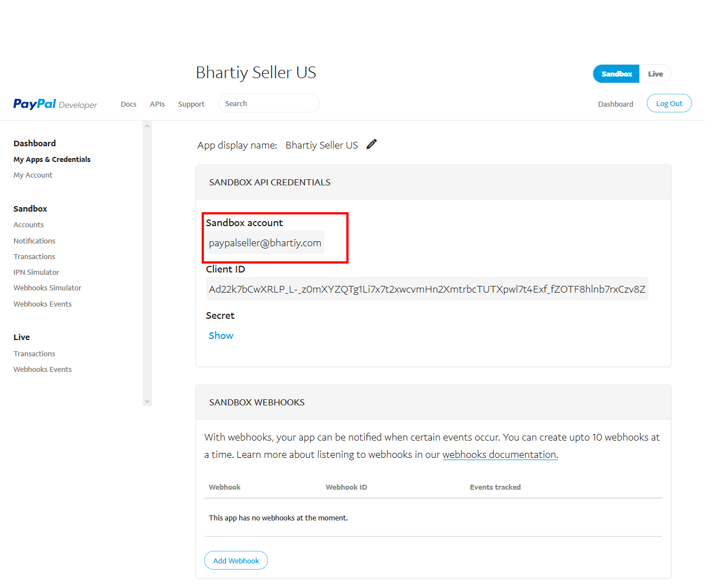Open the Docs menu
Image resolution: width=715 pixels, height=588 pixels.
[128, 104]
